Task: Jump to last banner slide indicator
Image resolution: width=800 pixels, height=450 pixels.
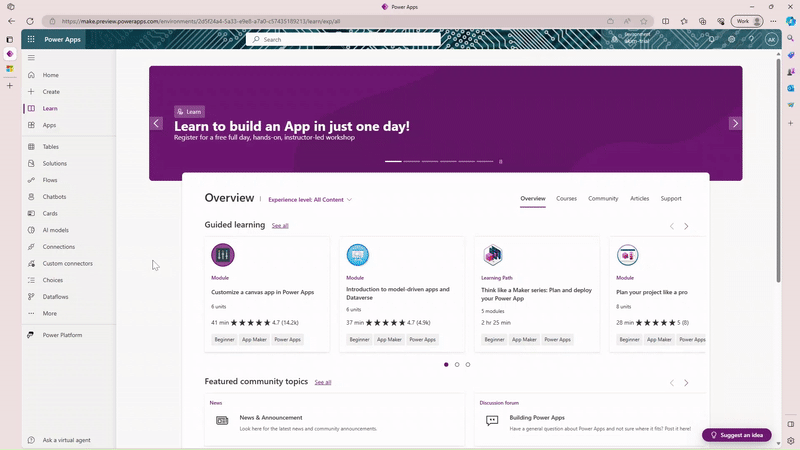Action: pyautogui.click(x=485, y=161)
